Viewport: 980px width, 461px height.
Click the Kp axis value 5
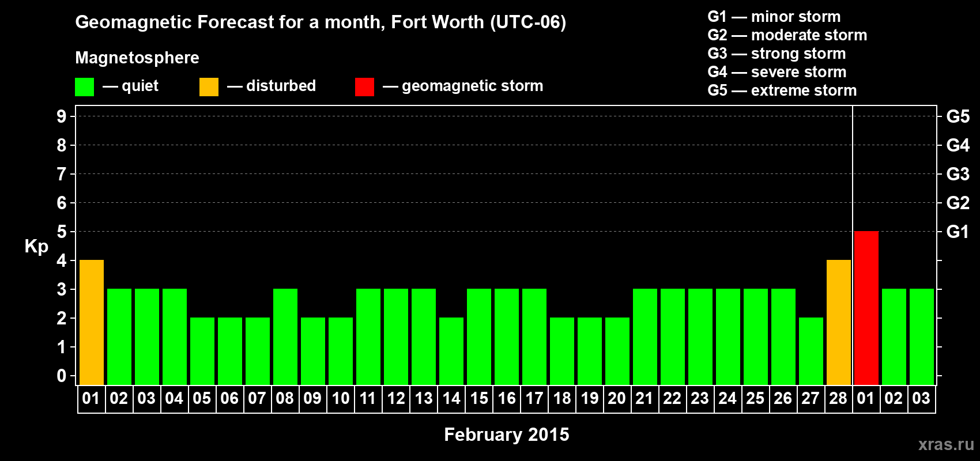click(x=62, y=232)
